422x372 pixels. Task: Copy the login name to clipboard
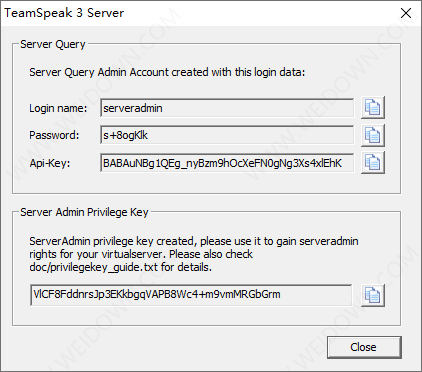point(373,108)
